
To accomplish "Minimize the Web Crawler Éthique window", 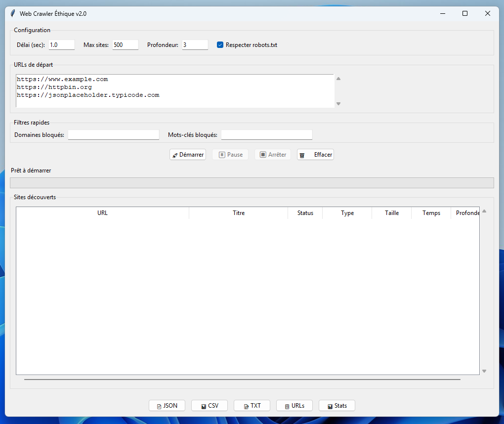I will coord(443,13).
